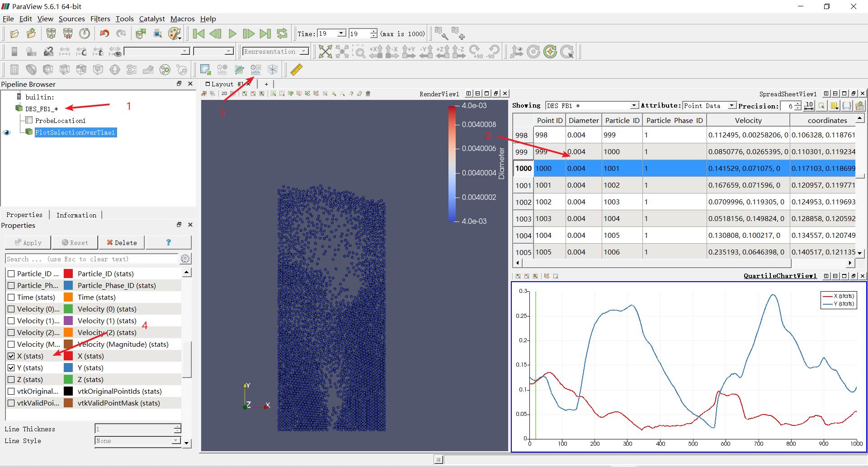Image resolution: width=868 pixels, height=467 pixels.
Task: Play the animation
Action: (x=232, y=33)
